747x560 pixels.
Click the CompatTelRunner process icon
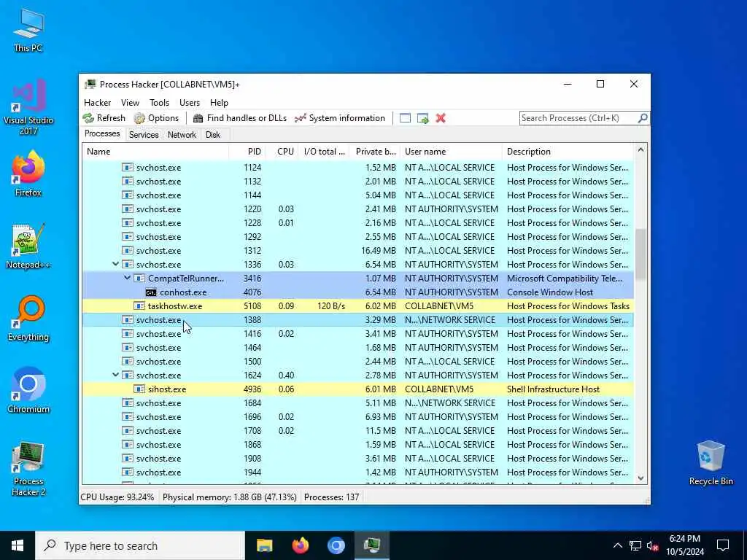[139, 279]
